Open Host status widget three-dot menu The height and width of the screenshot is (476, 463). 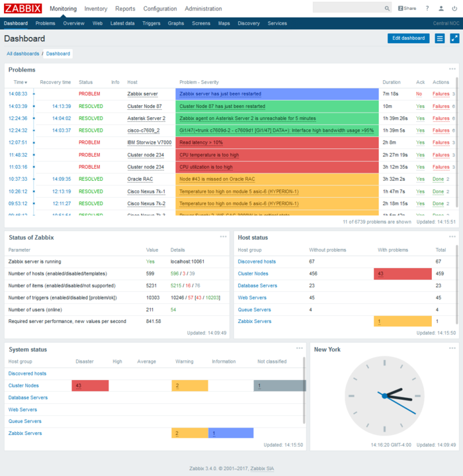(x=452, y=236)
